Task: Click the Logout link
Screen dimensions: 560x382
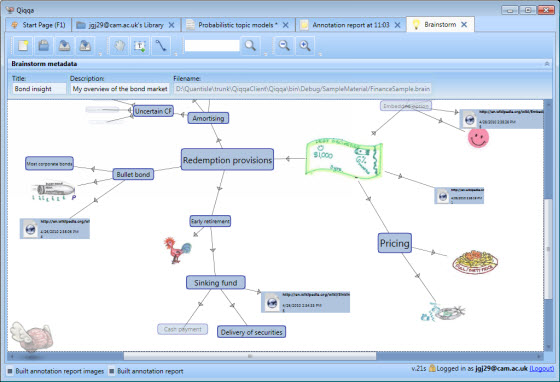Action: coord(541,368)
